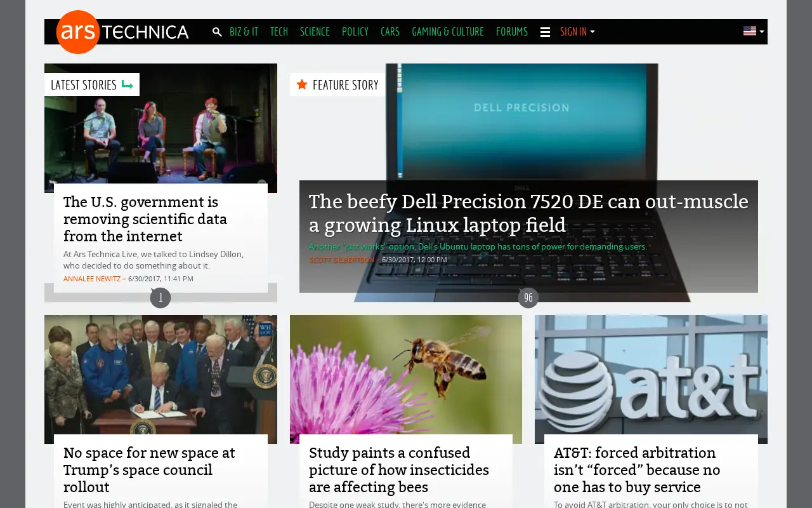The height and width of the screenshot is (508, 812).
Task: Open the U.S. government scientific data headline
Action: [145, 219]
